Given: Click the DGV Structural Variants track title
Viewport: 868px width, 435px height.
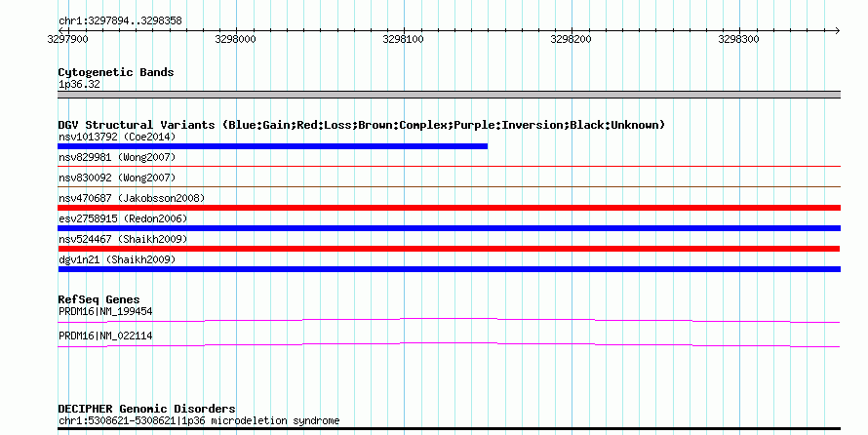Looking at the screenshot, I should [361, 125].
